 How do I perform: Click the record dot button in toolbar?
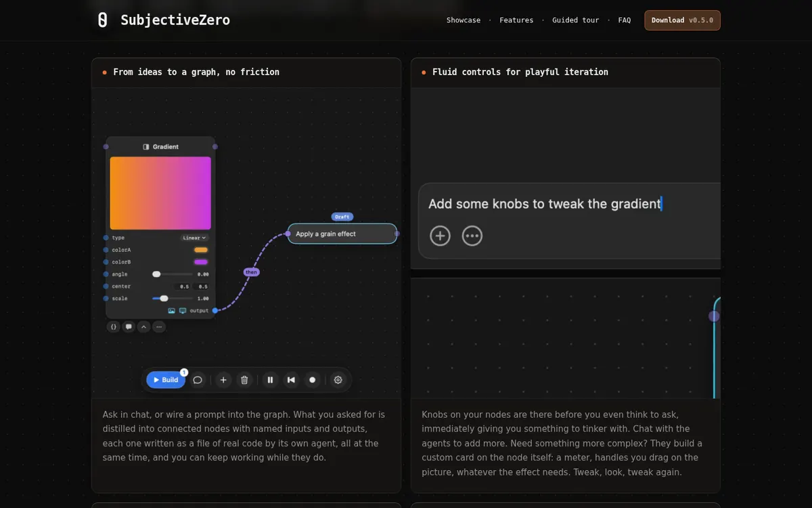point(312,380)
